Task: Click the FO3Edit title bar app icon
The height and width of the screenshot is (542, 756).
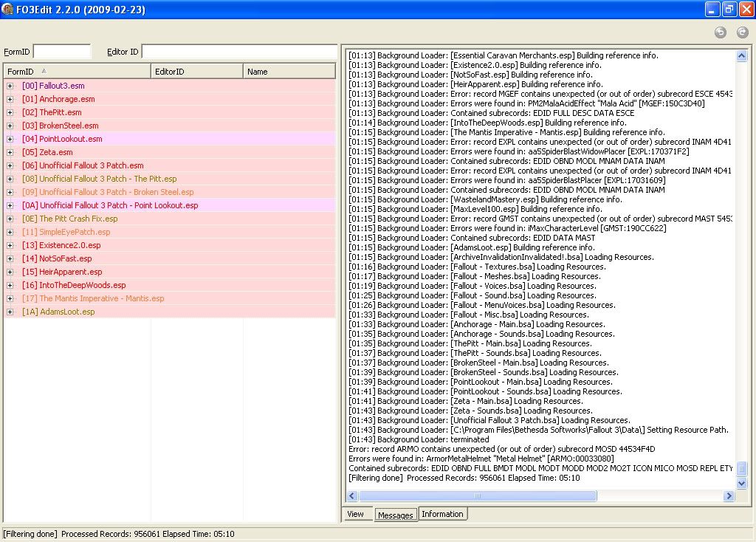Action: point(7,9)
